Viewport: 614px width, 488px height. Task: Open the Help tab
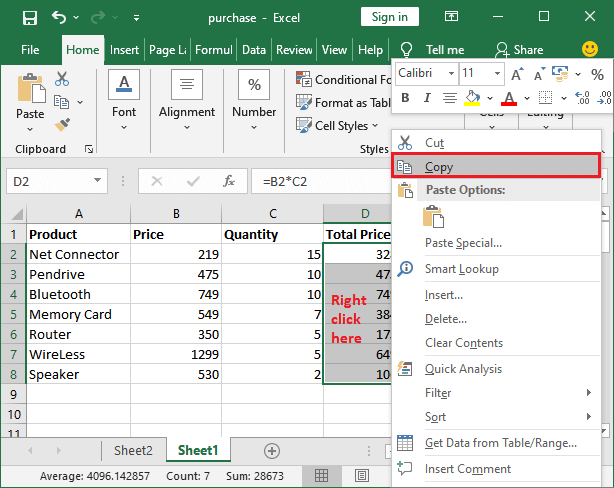370,50
